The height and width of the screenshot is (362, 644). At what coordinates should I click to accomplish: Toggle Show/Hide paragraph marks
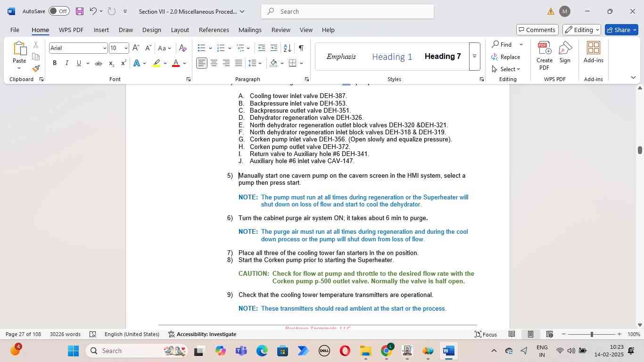coord(301,48)
